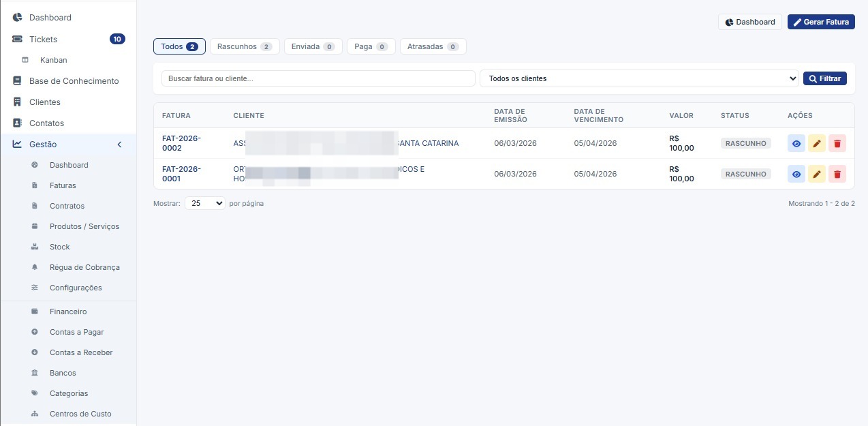Click the Filtrar button
Image resolution: width=868 pixels, height=426 pixels.
tap(825, 78)
